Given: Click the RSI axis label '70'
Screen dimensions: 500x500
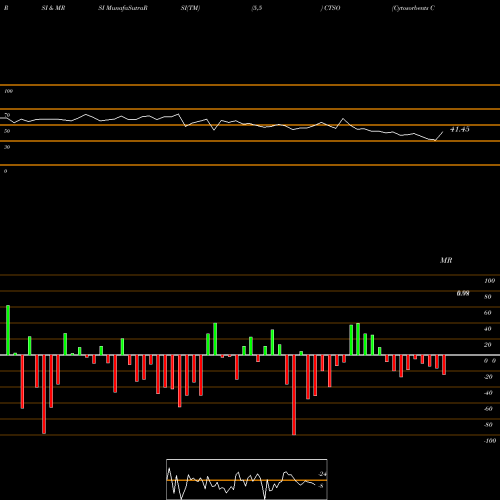Looking at the screenshot, I should tap(7, 115).
